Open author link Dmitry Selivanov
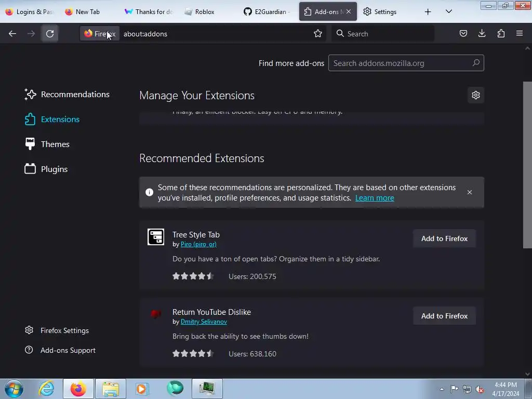532x399 pixels. pos(204,322)
